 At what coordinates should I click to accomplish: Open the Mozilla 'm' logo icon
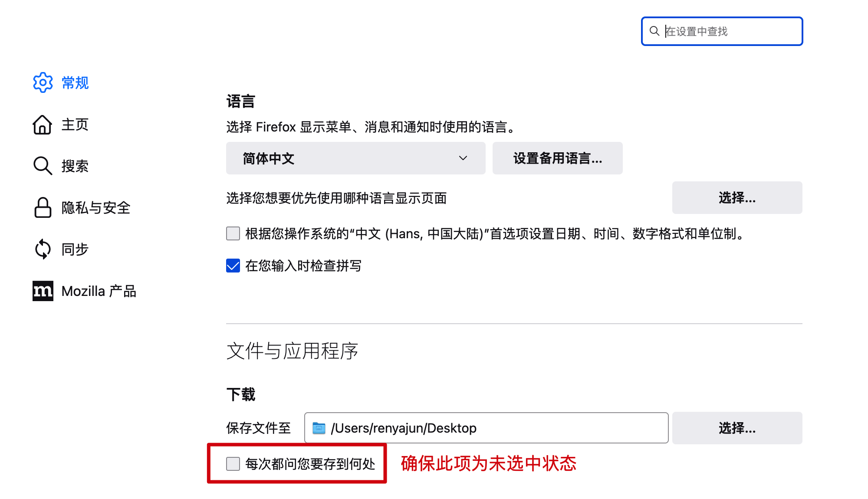coord(43,291)
